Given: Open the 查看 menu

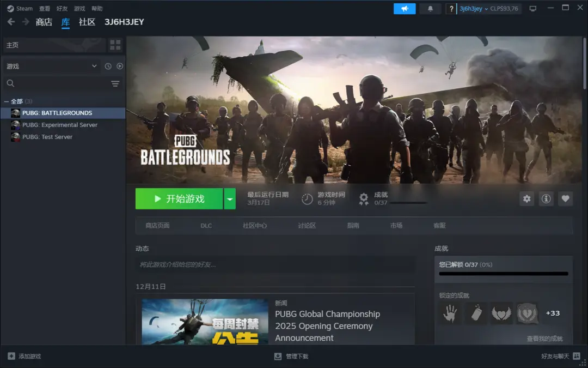Looking at the screenshot, I should [45, 8].
